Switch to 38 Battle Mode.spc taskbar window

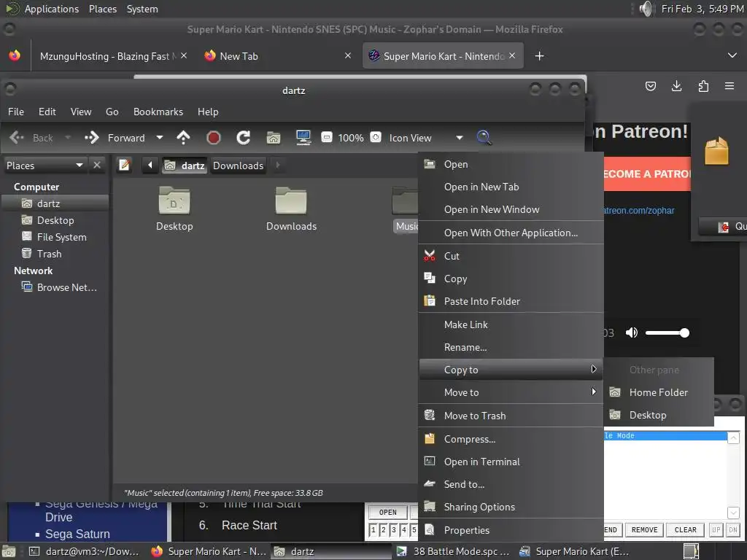click(454, 551)
